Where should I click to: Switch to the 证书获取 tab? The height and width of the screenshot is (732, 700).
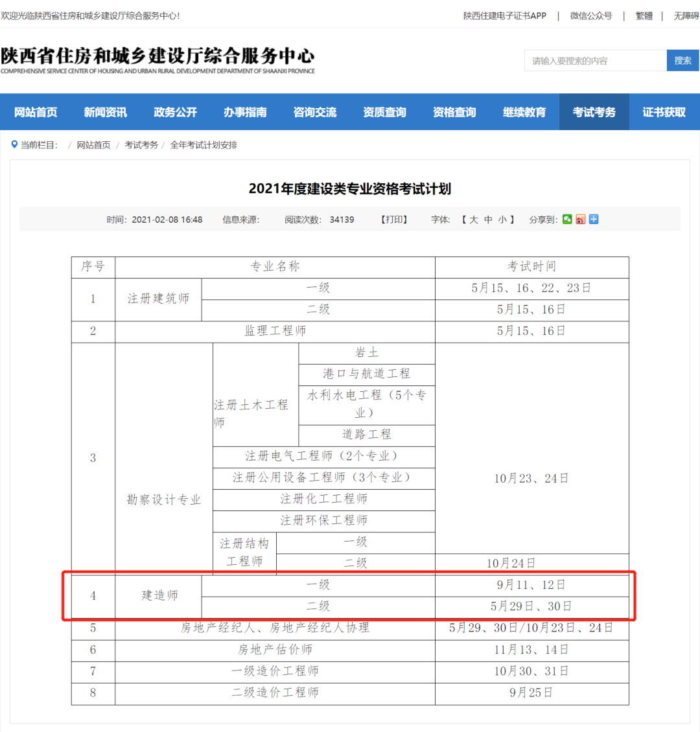(x=664, y=111)
